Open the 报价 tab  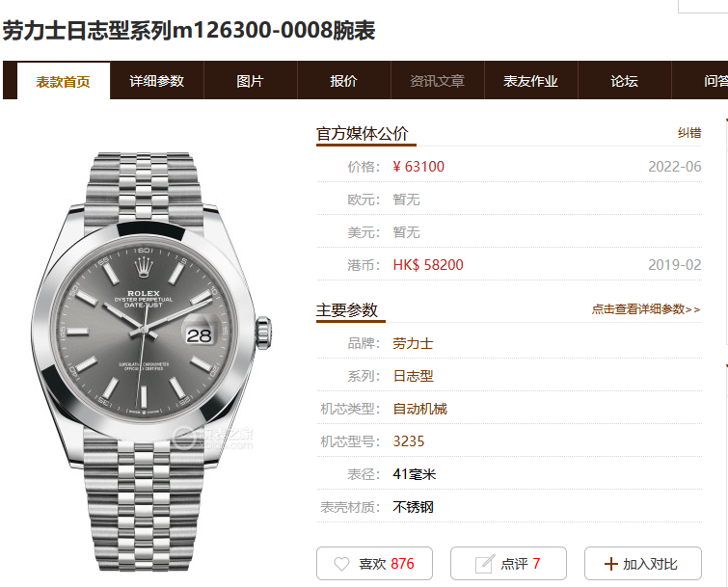point(343,81)
